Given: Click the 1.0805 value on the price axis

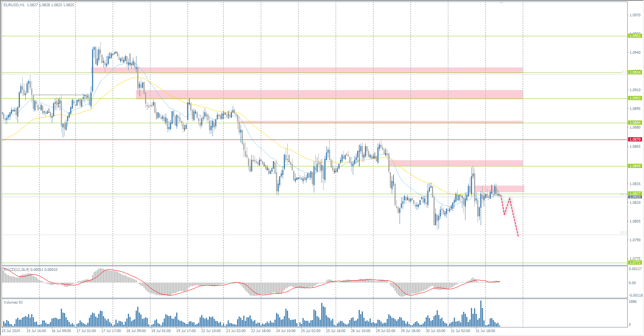Looking at the screenshot, I should (x=635, y=221).
